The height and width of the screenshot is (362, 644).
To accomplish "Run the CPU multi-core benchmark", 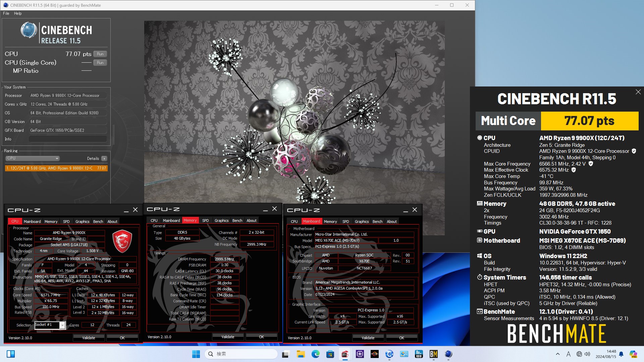I will tap(100, 54).
